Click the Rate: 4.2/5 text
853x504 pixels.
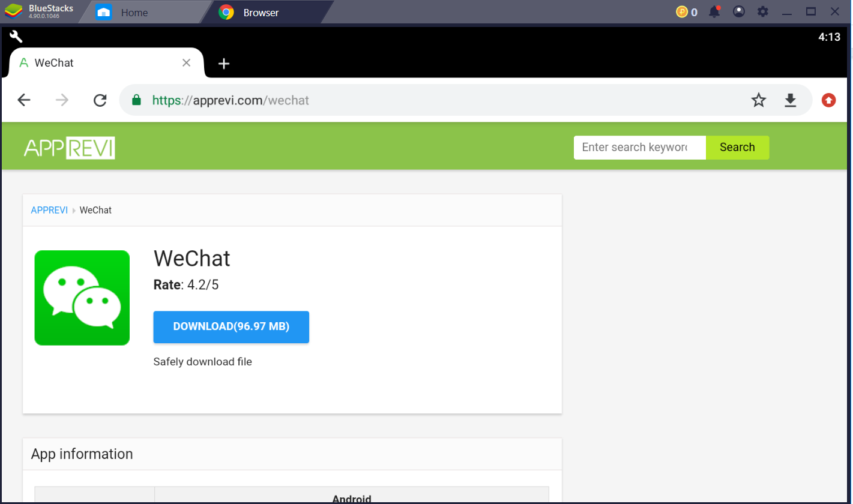(186, 285)
